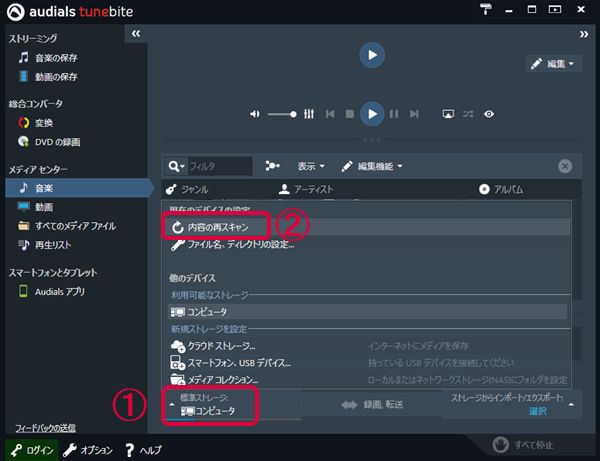The image size is (600, 461).
Task: Open the 編集 dropdown at top right
Action: (553, 64)
